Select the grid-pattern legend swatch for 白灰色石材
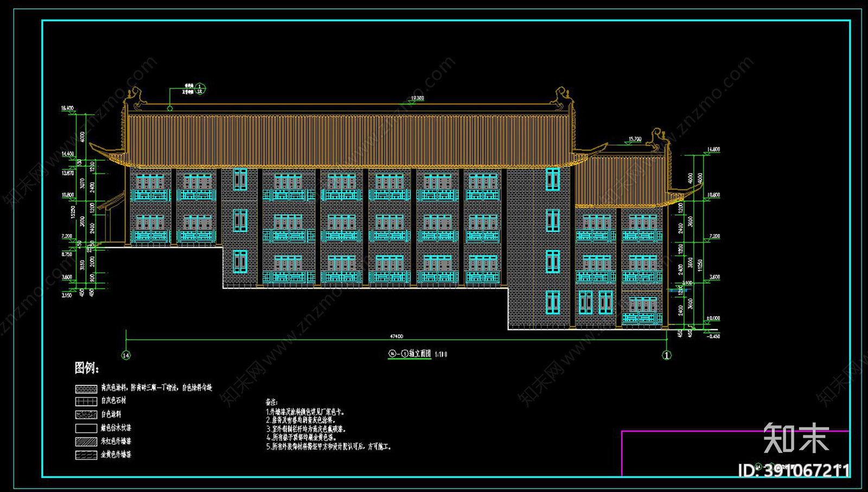 pos(86,401)
